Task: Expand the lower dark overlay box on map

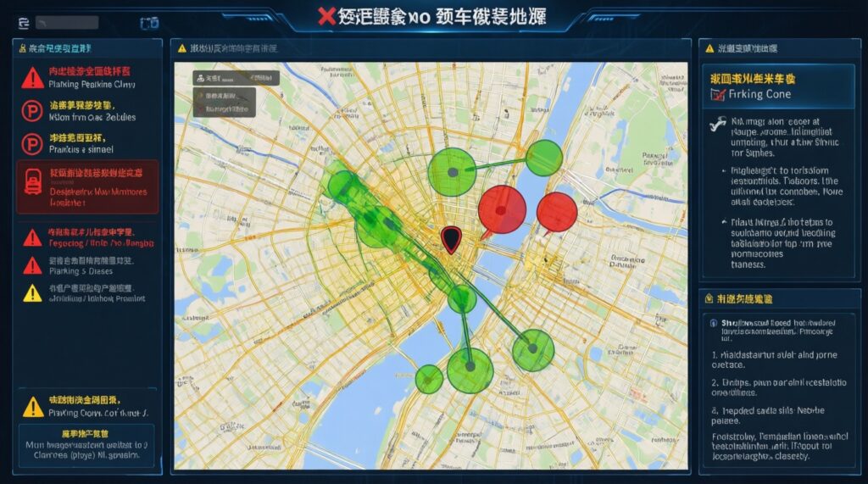Action: pyautogui.click(x=225, y=101)
